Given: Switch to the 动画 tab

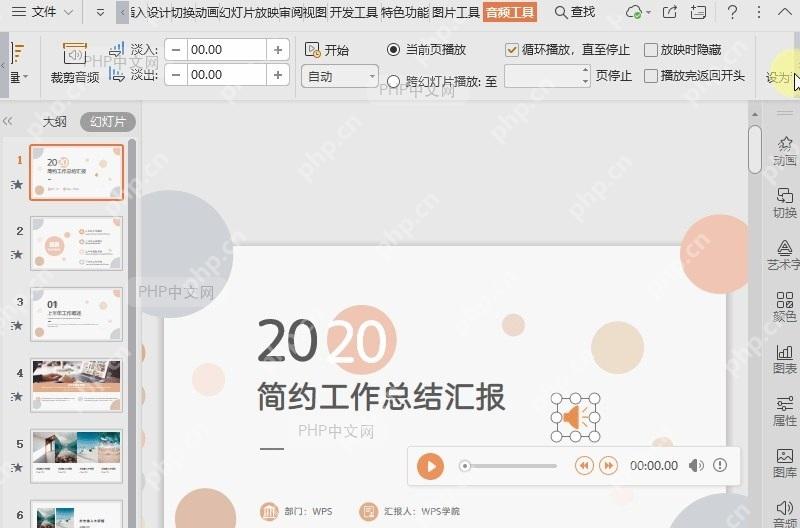Looking at the screenshot, I should (x=206, y=12).
